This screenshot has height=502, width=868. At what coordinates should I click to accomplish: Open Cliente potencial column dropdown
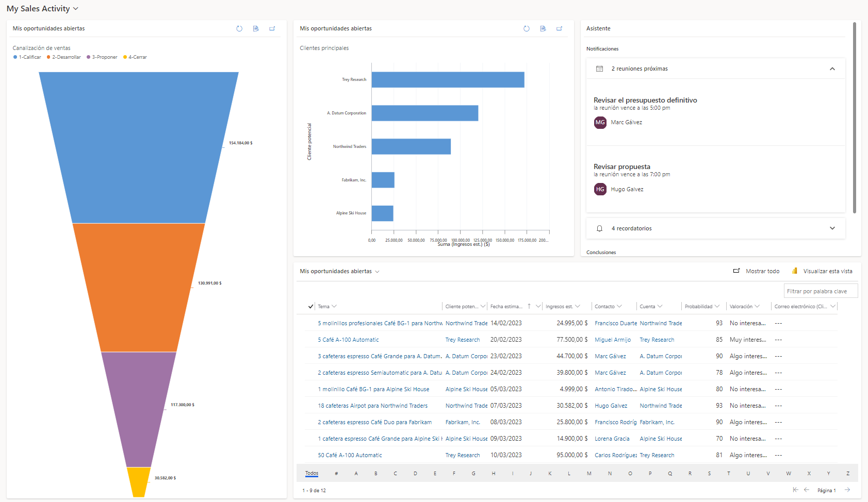[x=483, y=306]
